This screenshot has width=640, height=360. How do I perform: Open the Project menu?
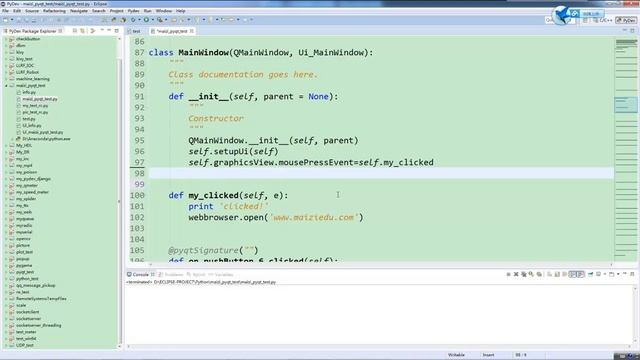(x=116, y=11)
